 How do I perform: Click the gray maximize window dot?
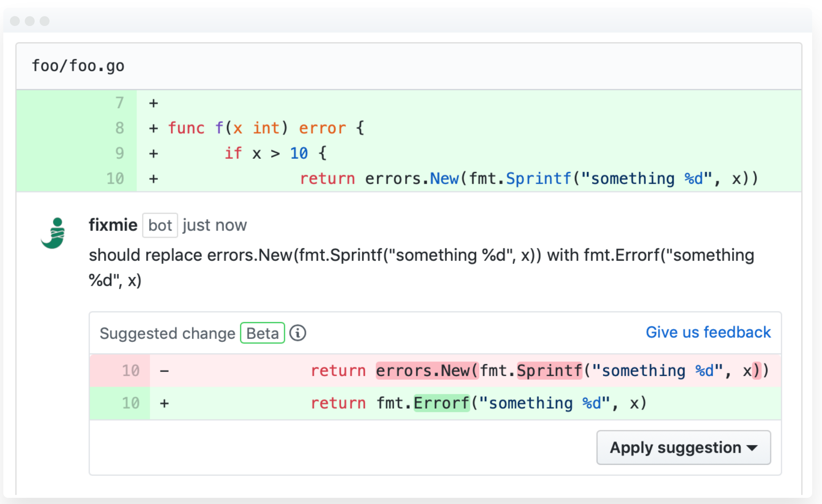45,21
